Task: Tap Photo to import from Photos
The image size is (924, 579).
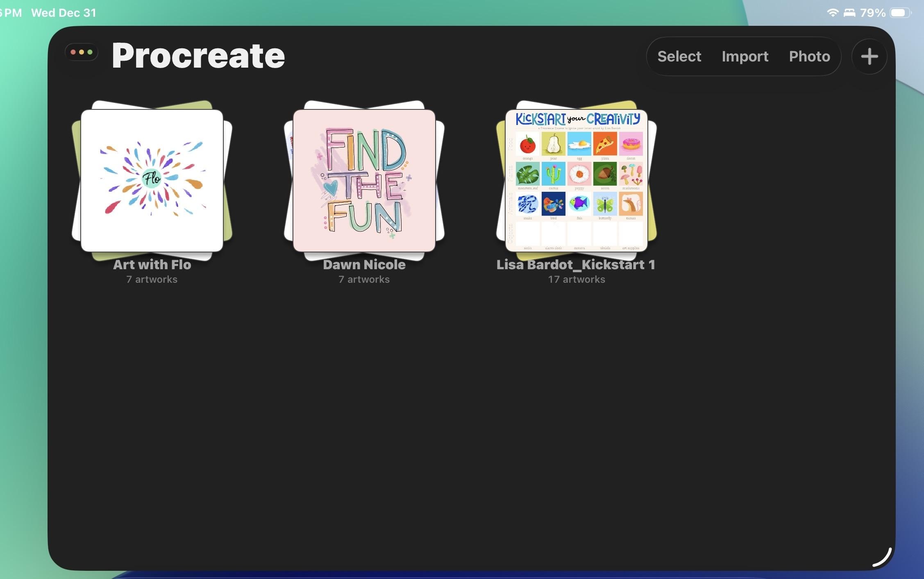Action: point(809,57)
